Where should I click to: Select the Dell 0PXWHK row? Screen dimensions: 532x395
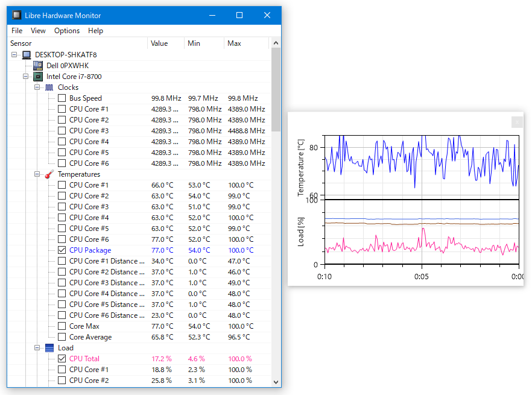67,66
